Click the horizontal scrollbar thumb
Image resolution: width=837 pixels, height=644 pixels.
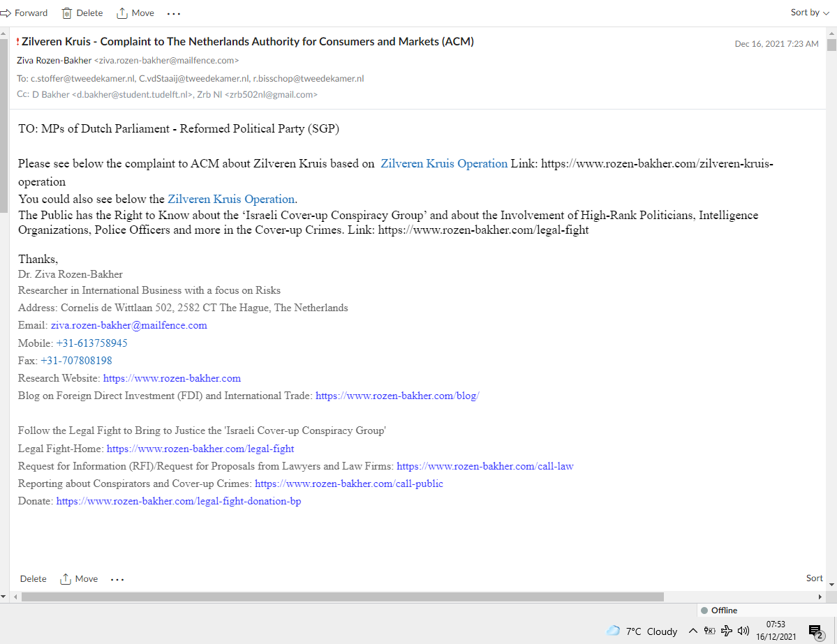(x=342, y=597)
